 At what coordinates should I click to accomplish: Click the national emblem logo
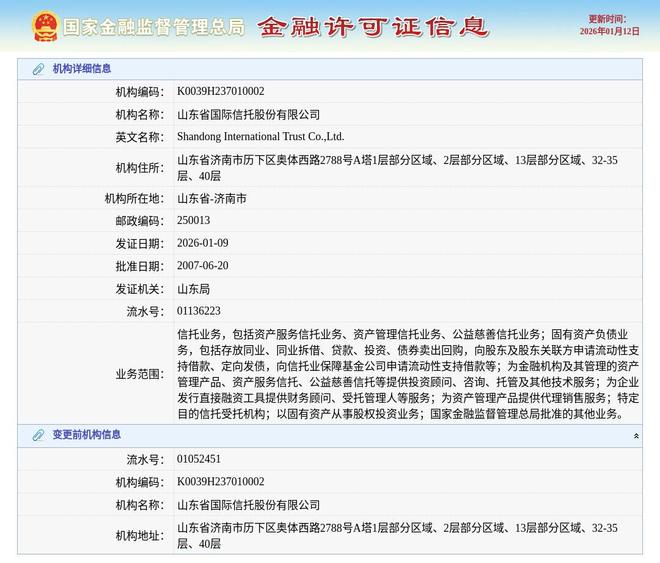coord(44,26)
